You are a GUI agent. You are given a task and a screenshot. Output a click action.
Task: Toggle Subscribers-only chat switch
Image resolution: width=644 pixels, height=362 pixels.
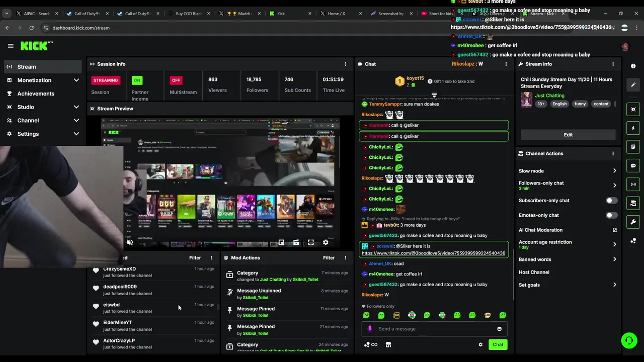coord(611,200)
